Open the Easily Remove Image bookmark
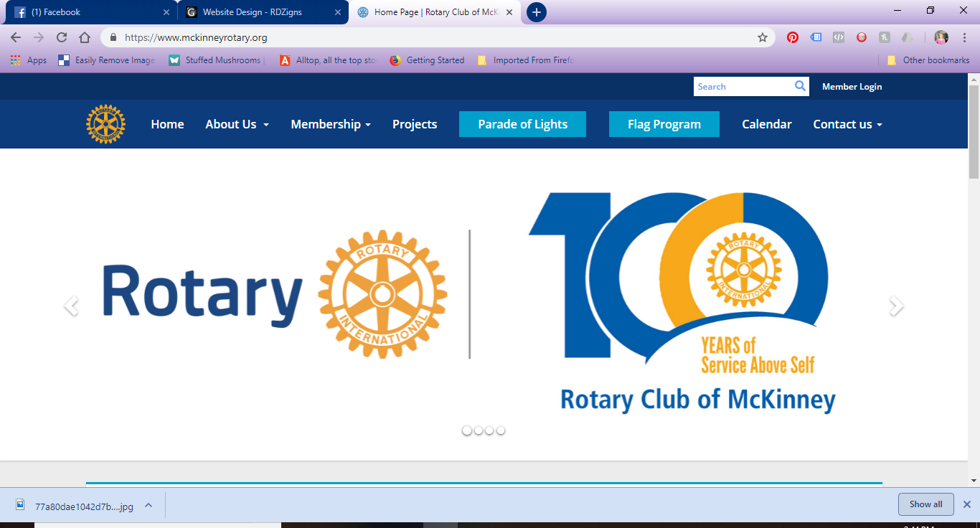The image size is (980, 528). [106, 60]
